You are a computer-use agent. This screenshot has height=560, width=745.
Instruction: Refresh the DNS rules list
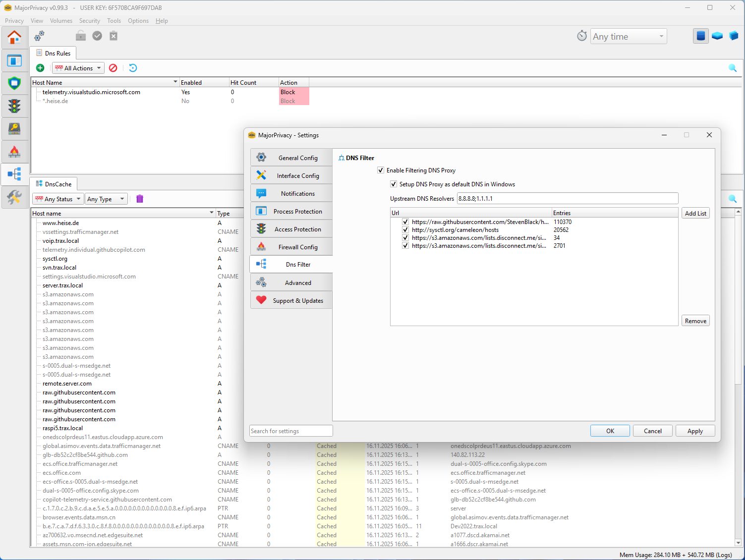point(133,68)
